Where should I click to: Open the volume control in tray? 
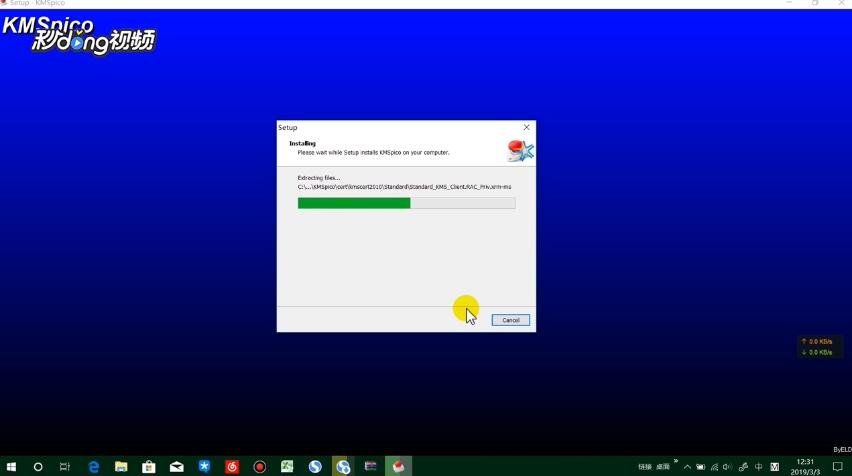[x=728, y=467]
